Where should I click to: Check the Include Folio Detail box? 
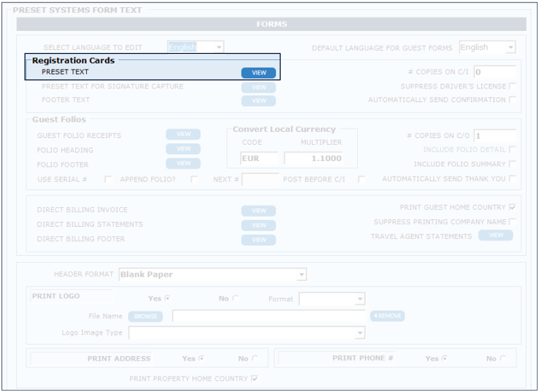coord(512,150)
